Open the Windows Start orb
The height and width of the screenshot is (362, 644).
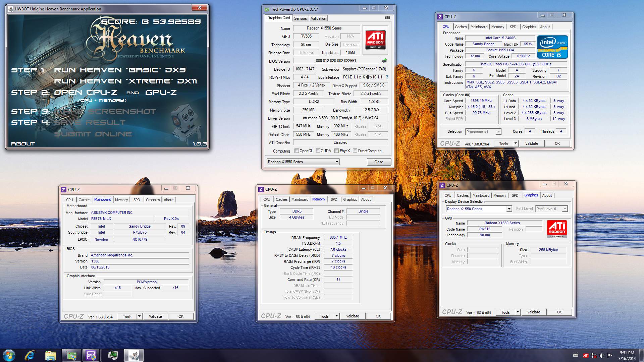(9, 355)
